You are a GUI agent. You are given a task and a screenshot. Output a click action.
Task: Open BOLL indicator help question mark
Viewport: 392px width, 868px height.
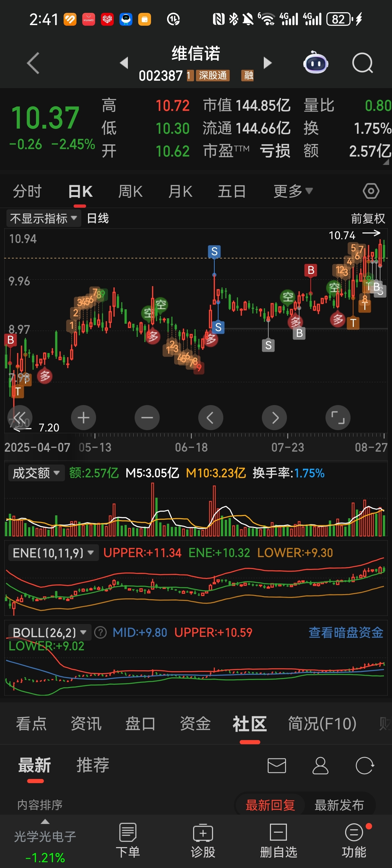coord(100,632)
